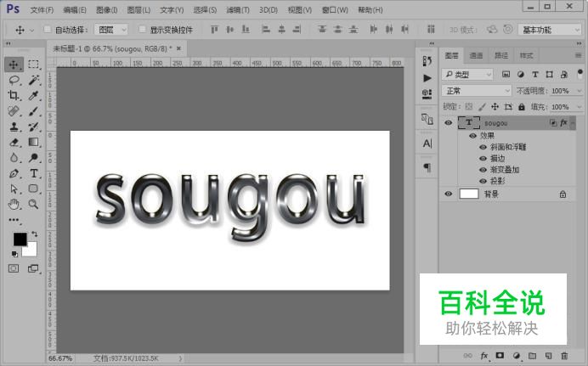Screen dimensions: 588x366
Task: Toggle visibility of all 效果
Action: [x=472, y=136]
